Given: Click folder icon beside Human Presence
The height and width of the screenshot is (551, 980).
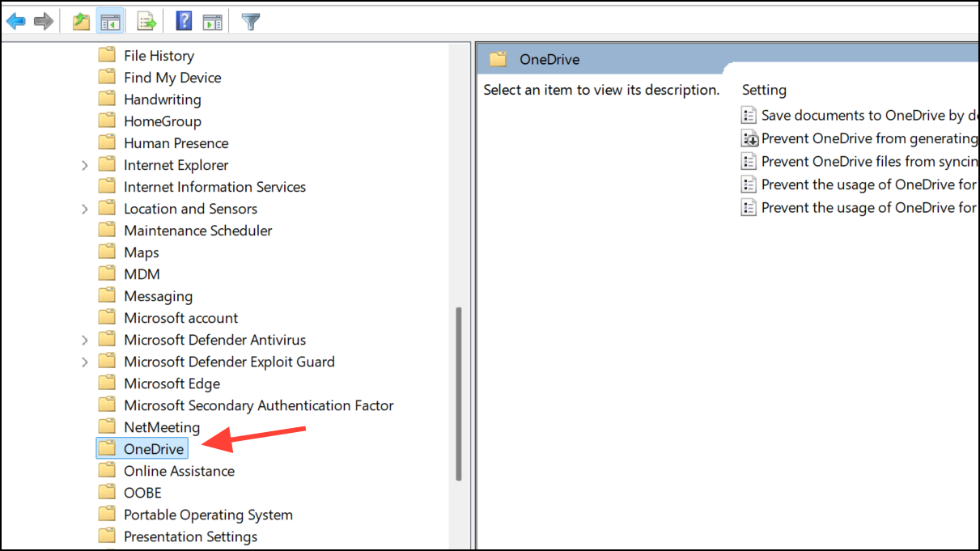Looking at the screenshot, I should click(x=107, y=142).
